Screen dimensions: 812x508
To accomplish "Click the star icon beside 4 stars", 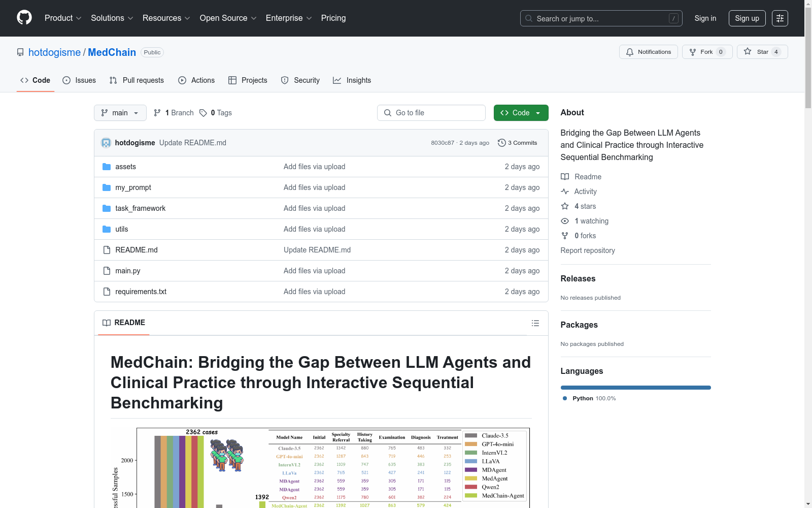I will click(565, 206).
